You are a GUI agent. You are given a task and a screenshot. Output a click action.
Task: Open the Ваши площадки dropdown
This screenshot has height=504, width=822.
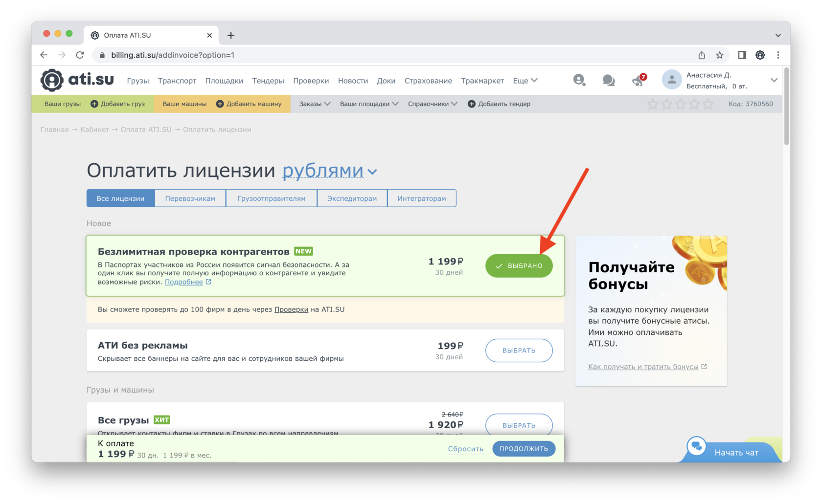point(369,104)
